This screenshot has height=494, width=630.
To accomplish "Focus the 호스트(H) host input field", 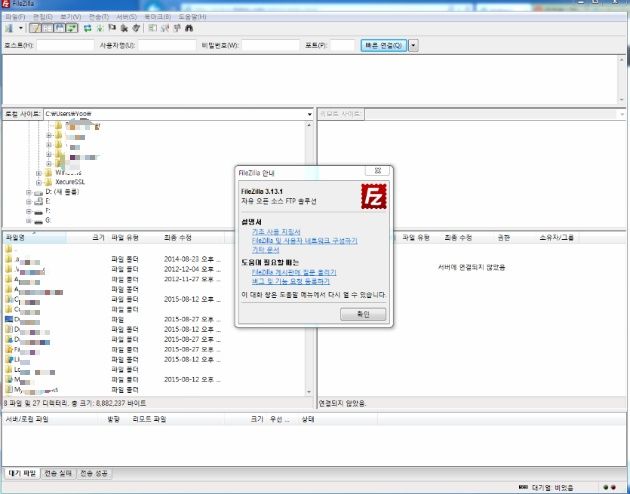I will click(x=65, y=45).
